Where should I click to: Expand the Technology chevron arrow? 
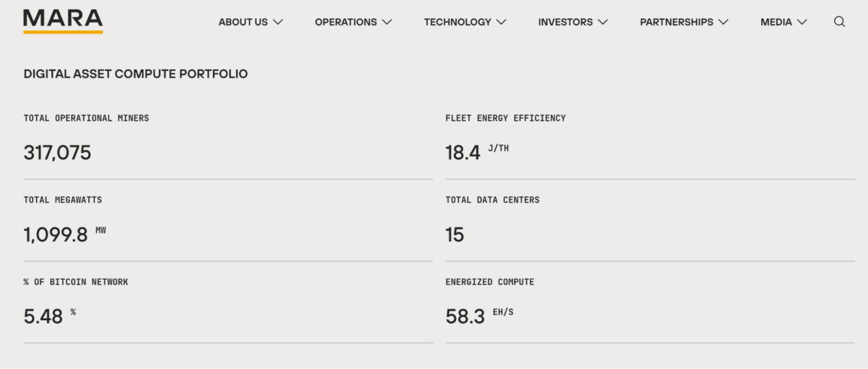coord(501,22)
